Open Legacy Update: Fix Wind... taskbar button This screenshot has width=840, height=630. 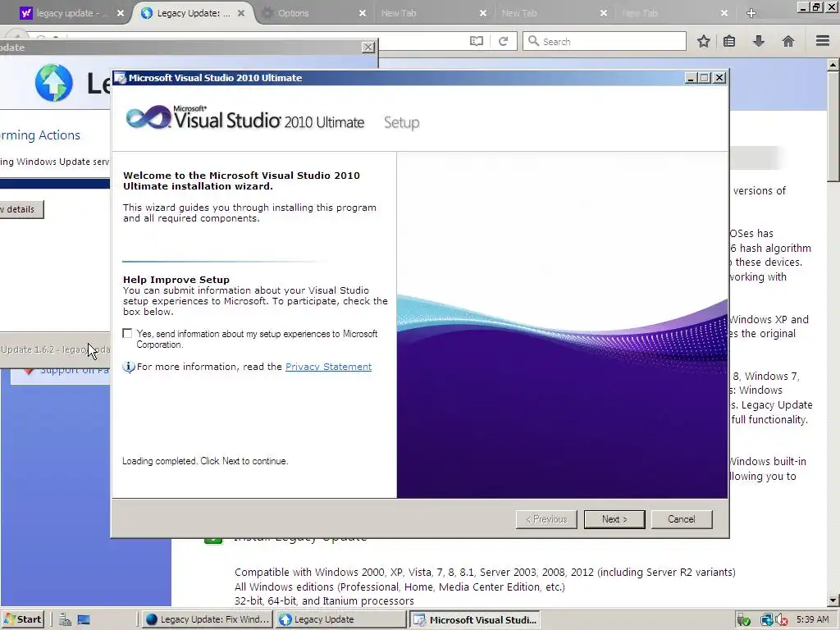(208, 619)
